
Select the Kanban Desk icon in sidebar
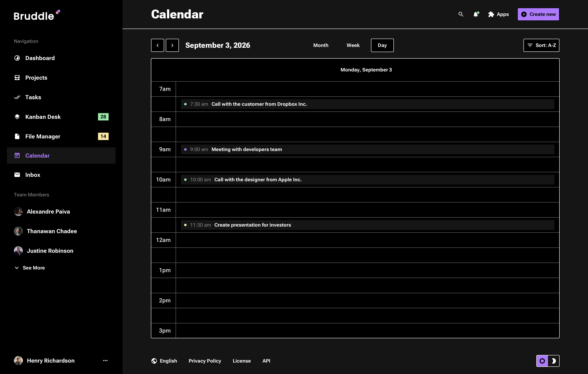pos(17,117)
